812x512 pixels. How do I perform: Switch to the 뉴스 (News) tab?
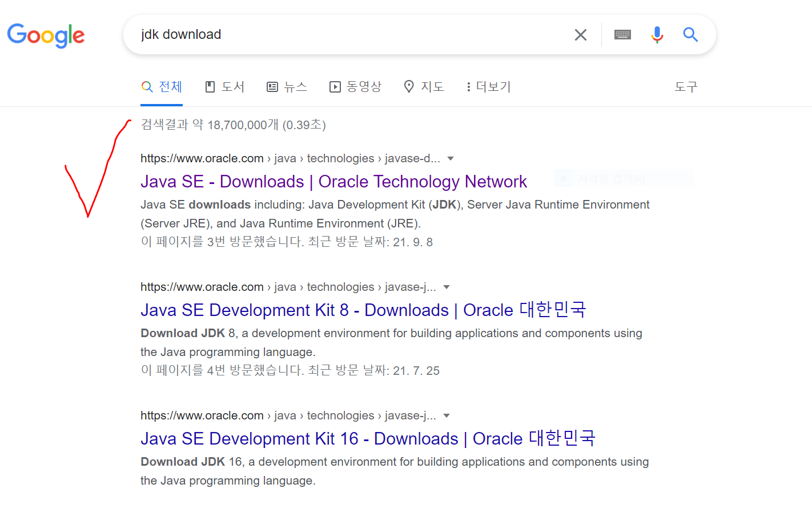pos(287,87)
